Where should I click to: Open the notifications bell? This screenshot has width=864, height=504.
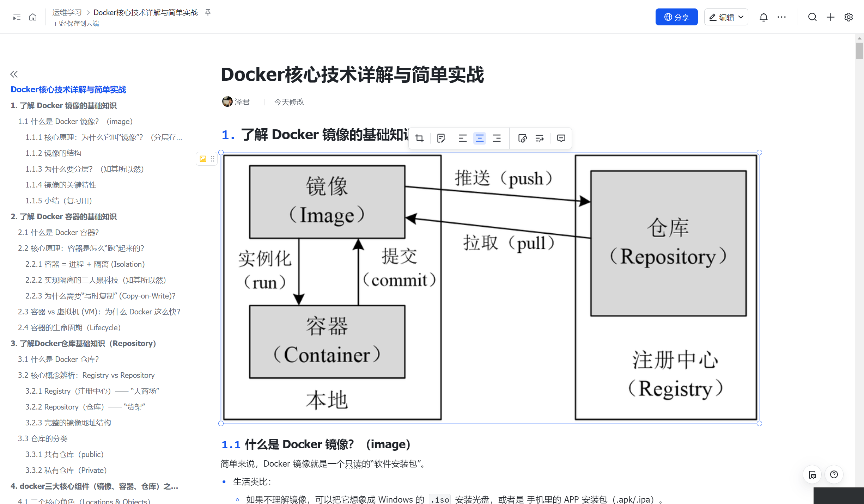point(763,17)
